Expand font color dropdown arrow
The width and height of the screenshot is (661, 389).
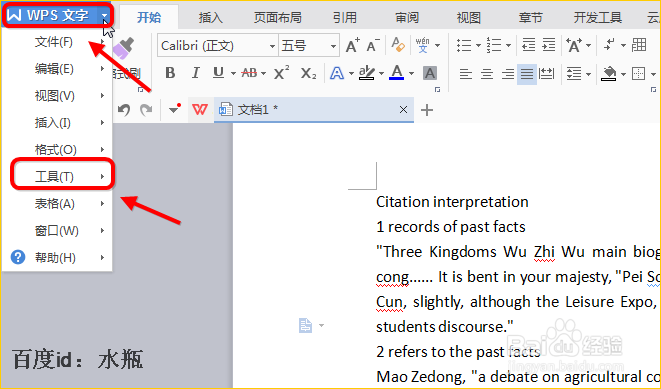click(411, 74)
